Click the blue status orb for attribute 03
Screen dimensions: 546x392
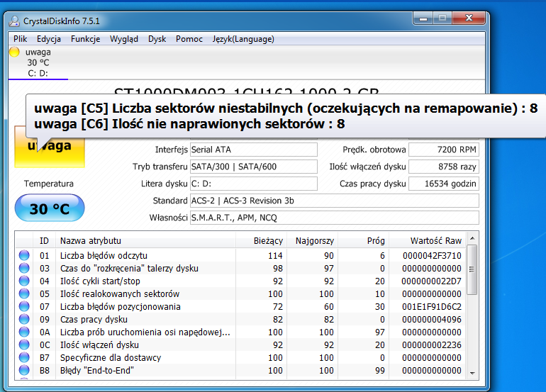(x=24, y=268)
